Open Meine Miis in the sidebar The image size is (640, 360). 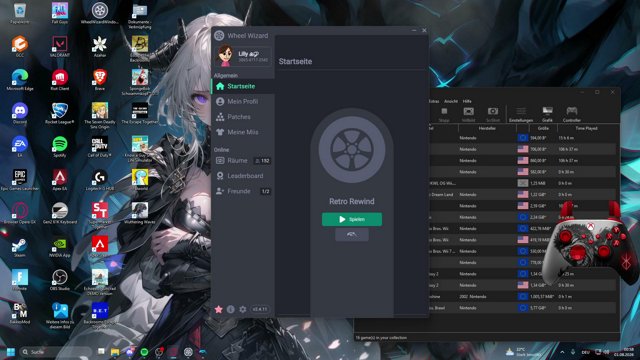(243, 132)
